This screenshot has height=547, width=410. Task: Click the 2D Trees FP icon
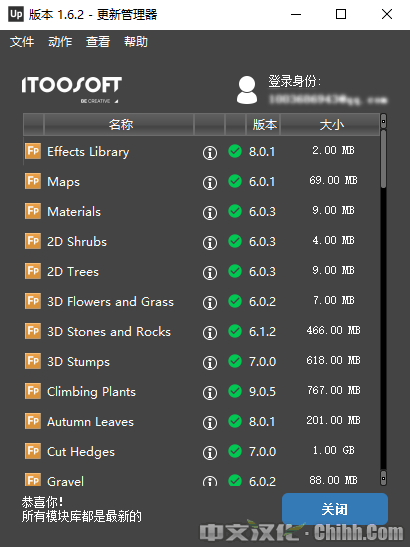pos(33,271)
